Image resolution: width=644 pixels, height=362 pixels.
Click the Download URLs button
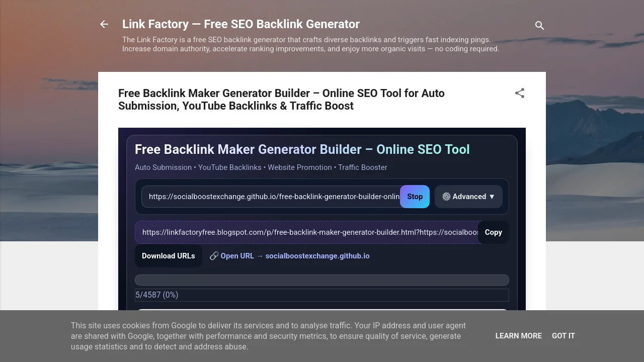pyautogui.click(x=169, y=256)
